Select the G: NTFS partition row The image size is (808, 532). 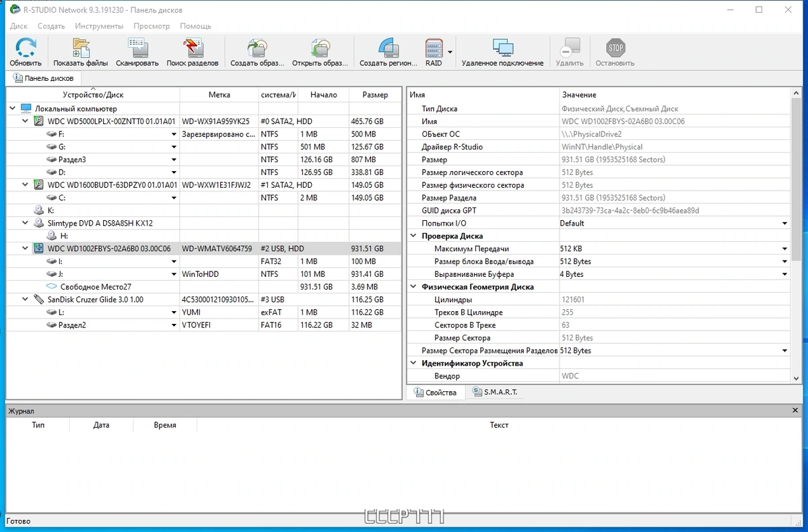click(x=204, y=147)
